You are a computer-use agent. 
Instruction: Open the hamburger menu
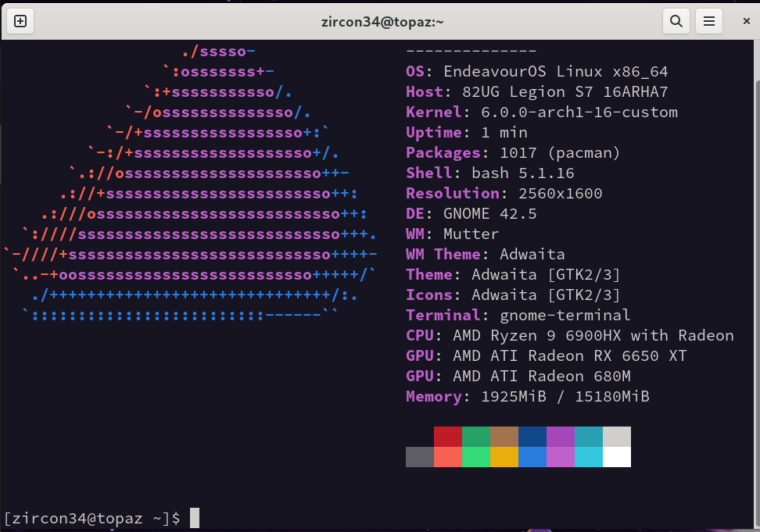[x=708, y=21]
